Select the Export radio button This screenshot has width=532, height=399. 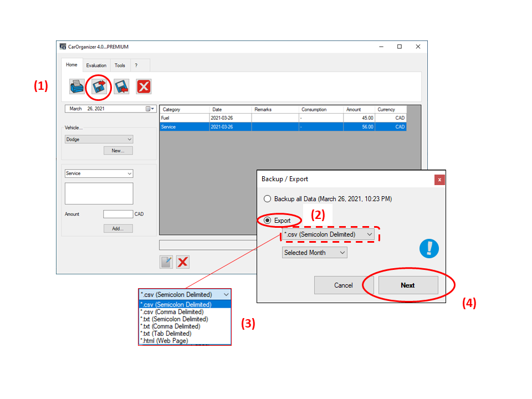pos(268,221)
